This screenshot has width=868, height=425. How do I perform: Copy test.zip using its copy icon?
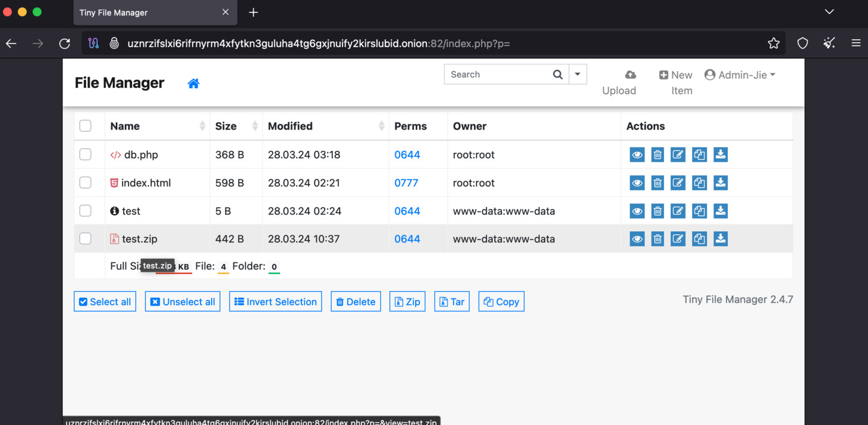[x=699, y=238]
